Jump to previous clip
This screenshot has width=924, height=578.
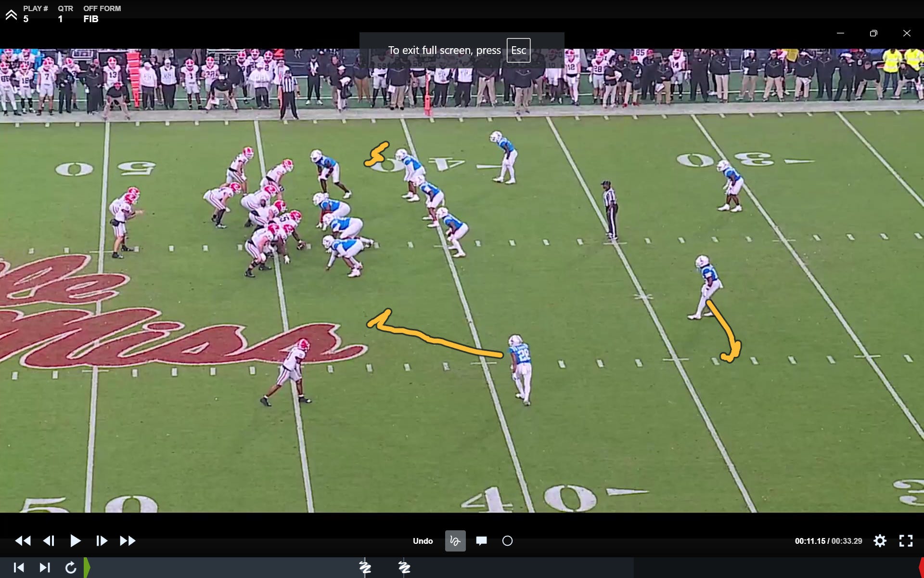tap(19, 568)
